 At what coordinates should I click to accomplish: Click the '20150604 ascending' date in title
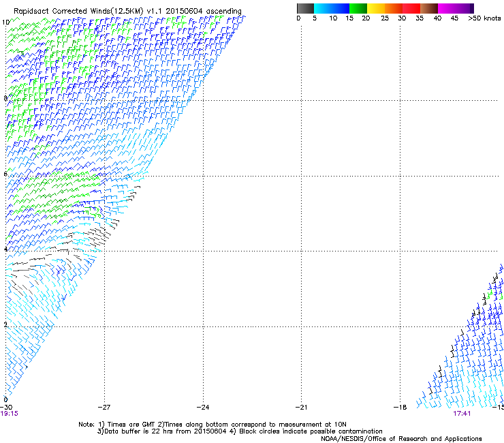coord(204,11)
